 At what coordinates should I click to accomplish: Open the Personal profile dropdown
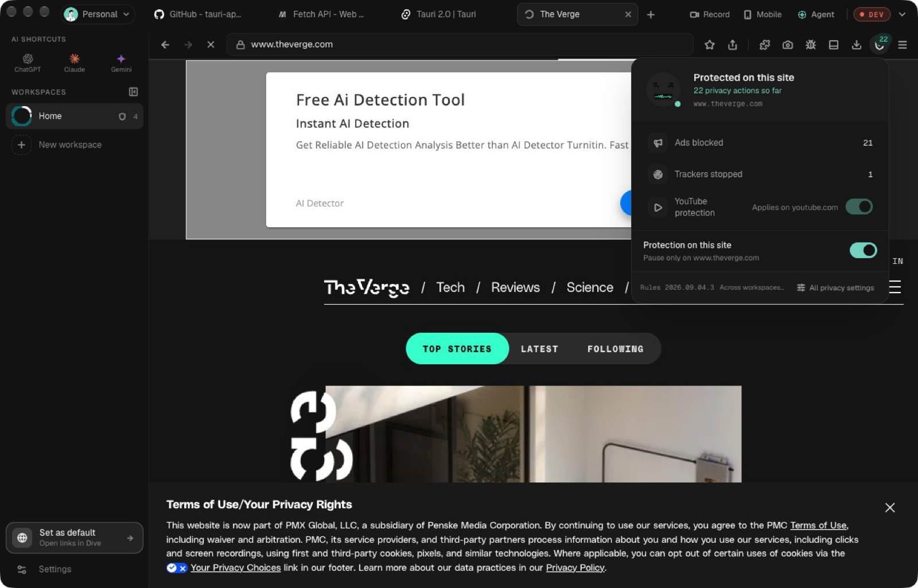pyautogui.click(x=98, y=14)
